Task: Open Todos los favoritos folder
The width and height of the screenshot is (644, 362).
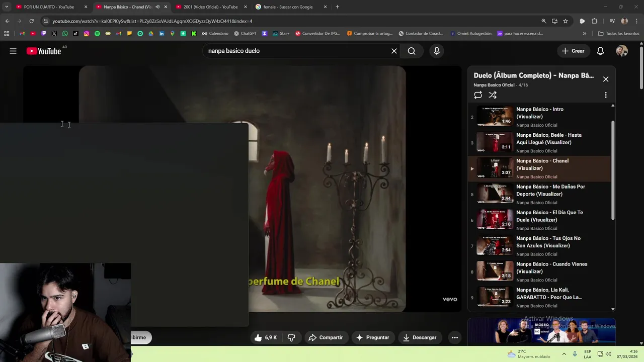Action: click(618, 34)
